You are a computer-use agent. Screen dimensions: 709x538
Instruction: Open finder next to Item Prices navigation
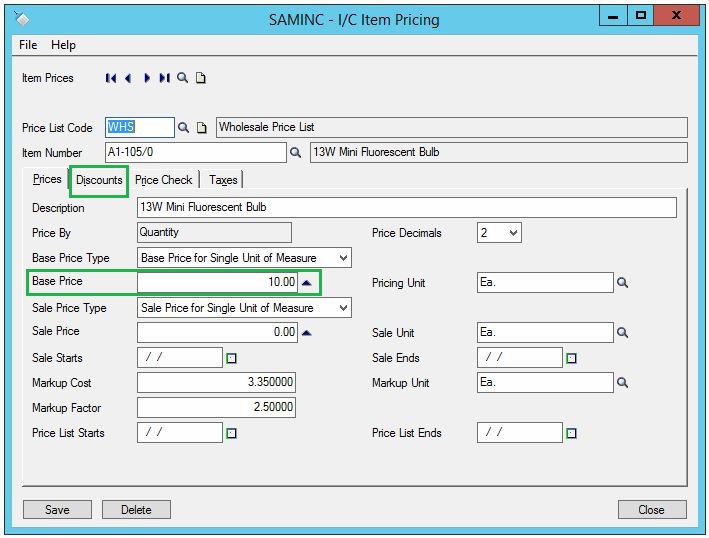[x=182, y=78]
